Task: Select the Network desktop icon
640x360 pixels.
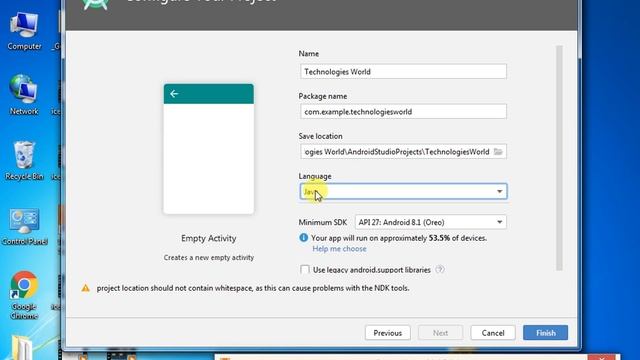Action: [24, 95]
